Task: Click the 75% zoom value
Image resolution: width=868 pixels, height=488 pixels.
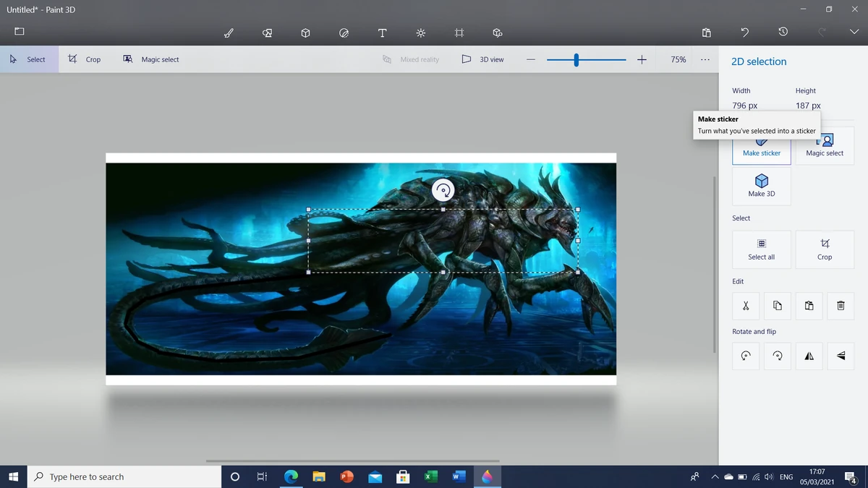Action: 678,59
